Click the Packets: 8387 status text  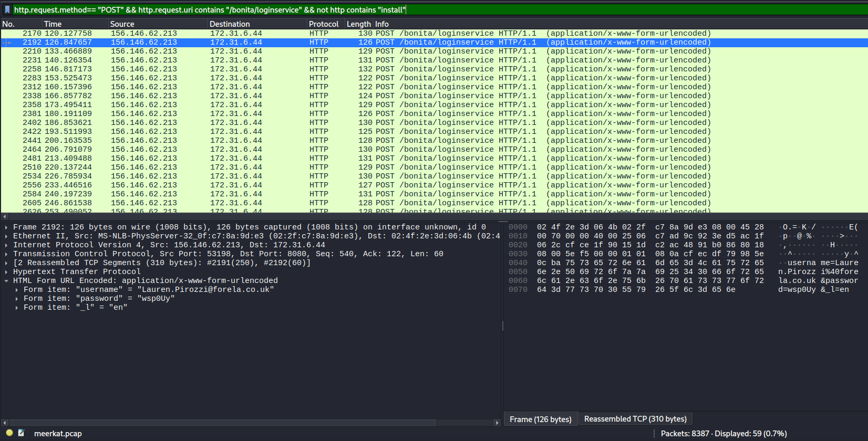[724, 434]
